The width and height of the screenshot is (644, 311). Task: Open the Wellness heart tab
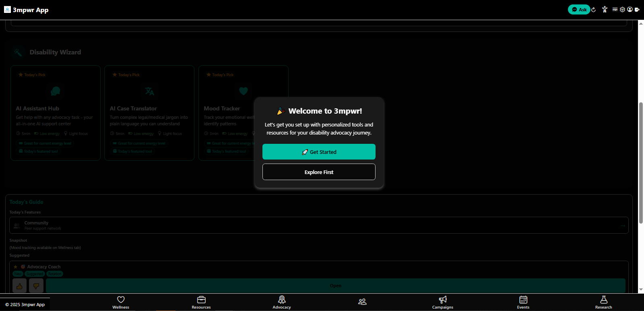(x=121, y=303)
